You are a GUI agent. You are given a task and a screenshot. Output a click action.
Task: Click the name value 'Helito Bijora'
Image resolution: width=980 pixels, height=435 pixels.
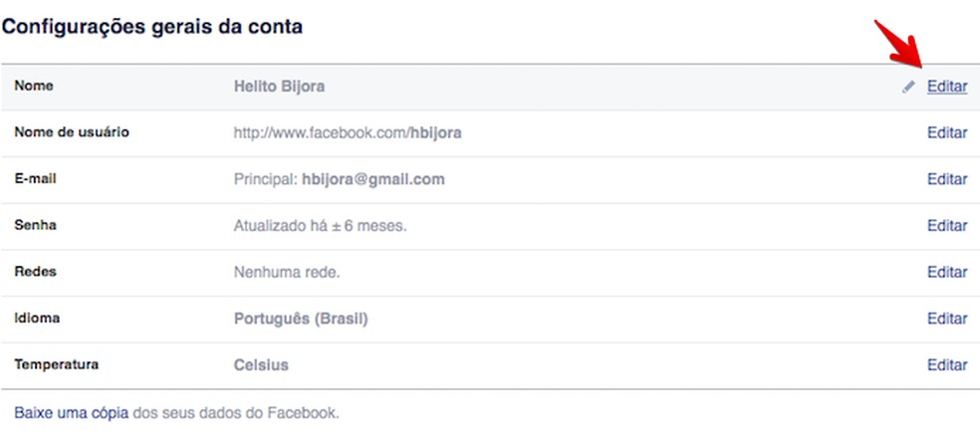(x=279, y=87)
